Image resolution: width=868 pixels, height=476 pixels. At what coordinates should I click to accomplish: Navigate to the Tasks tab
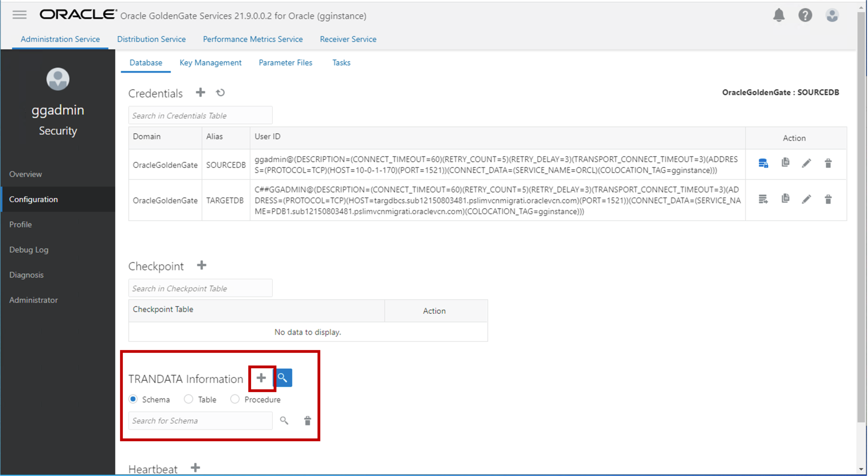pyautogui.click(x=341, y=63)
